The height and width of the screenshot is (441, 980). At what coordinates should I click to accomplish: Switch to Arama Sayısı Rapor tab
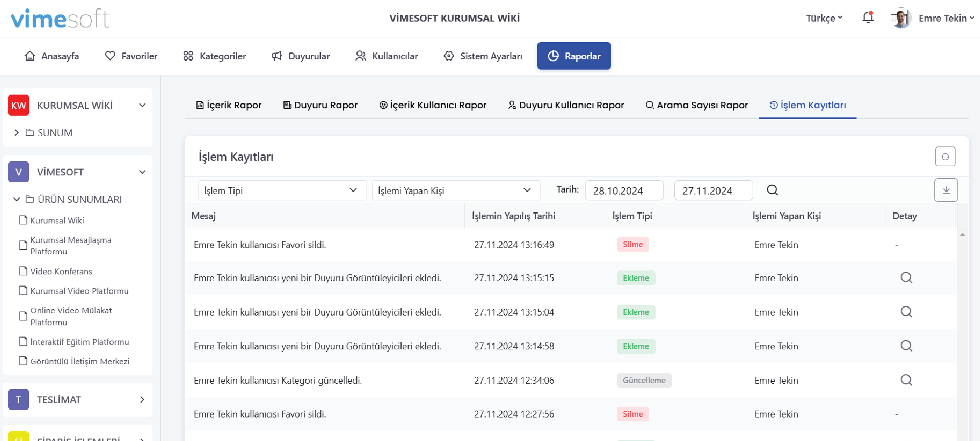point(696,105)
